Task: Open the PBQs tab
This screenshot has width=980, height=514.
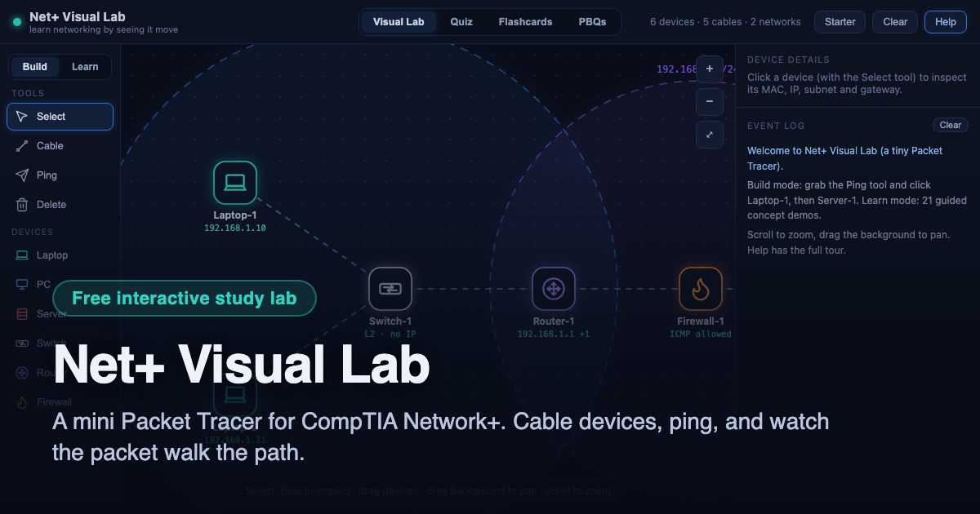Action: 593,22
